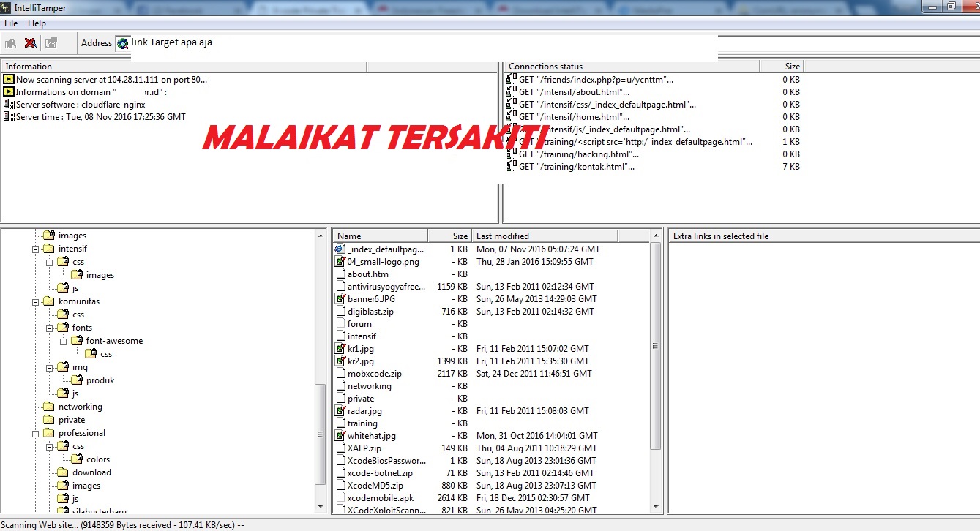This screenshot has height=531, width=980.
Task: Sort file list by Size column header
Action: pyautogui.click(x=450, y=236)
